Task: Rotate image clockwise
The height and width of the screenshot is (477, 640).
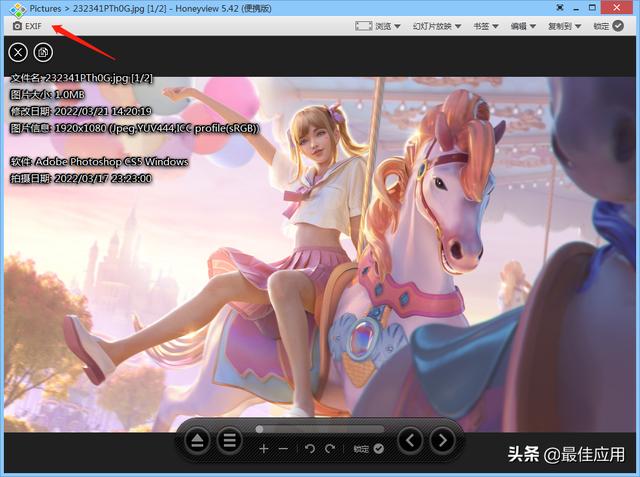Action: tap(330, 449)
